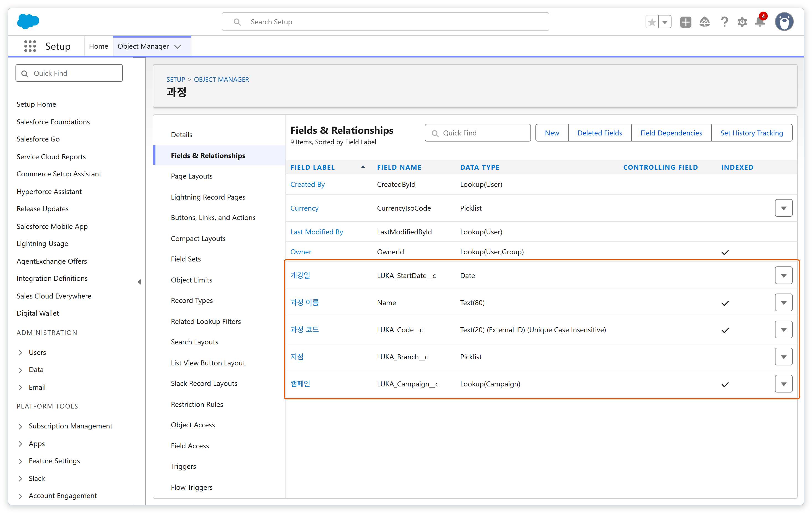Expand the Data tree node
812x513 pixels.
tap(20, 370)
